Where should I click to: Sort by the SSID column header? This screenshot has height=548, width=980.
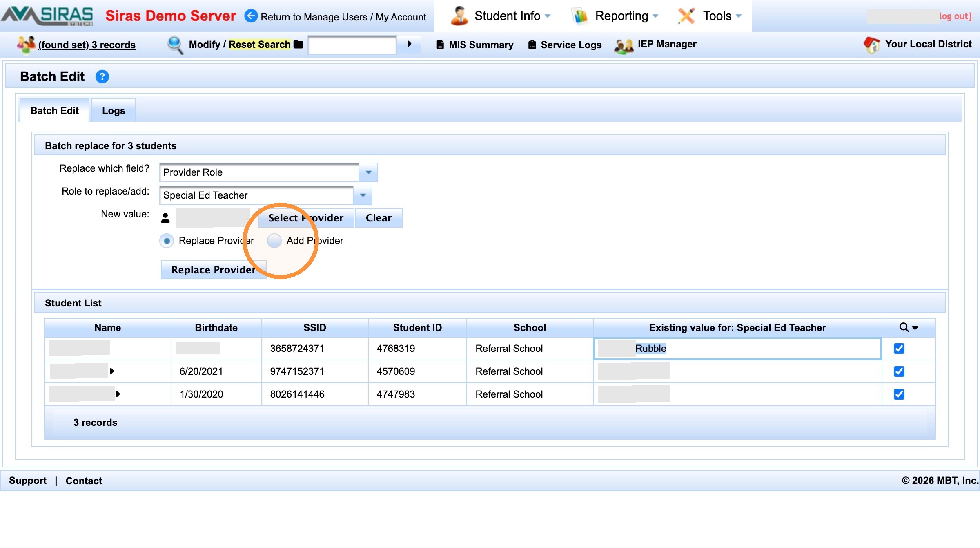[x=315, y=327]
